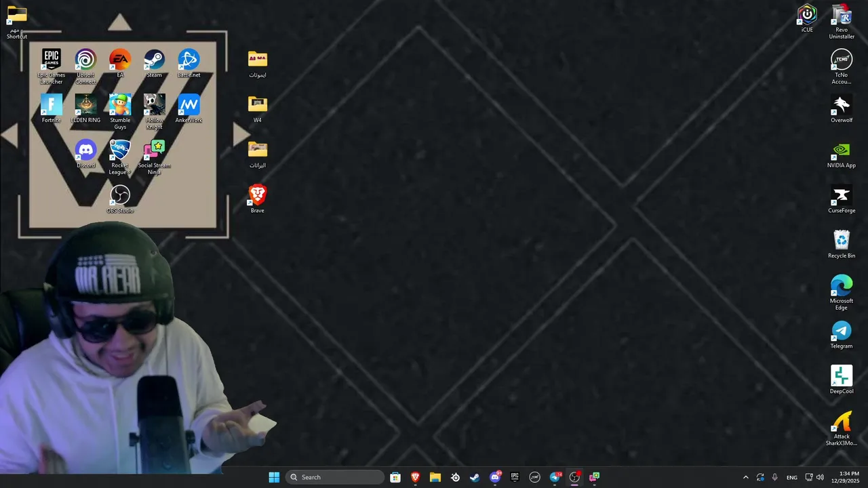
Task: Click the sync icon in system tray
Action: (760, 477)
